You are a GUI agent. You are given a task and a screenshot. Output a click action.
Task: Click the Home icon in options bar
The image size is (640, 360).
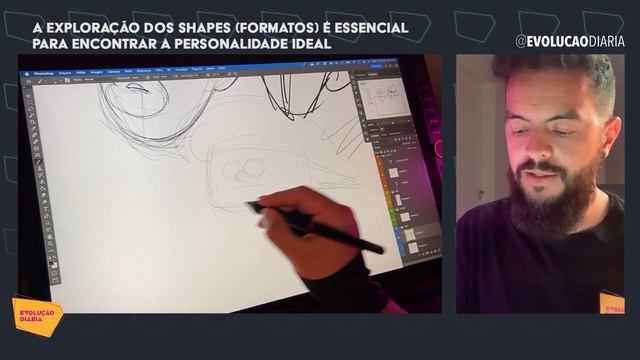click(28, 82)
